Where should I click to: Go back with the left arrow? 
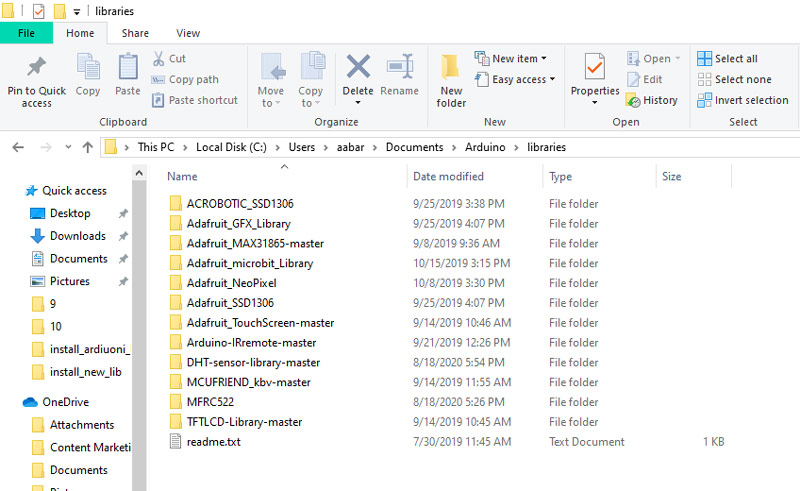tap(18, 148)
